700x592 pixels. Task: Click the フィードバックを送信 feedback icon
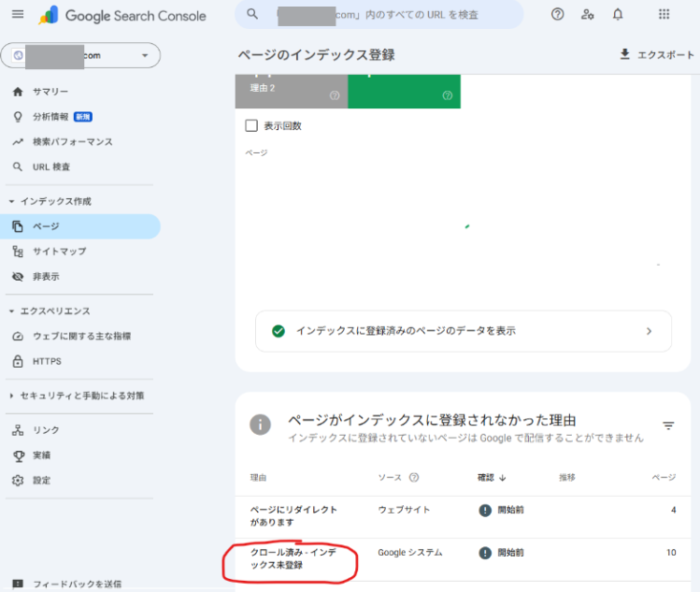pos(18,584)
